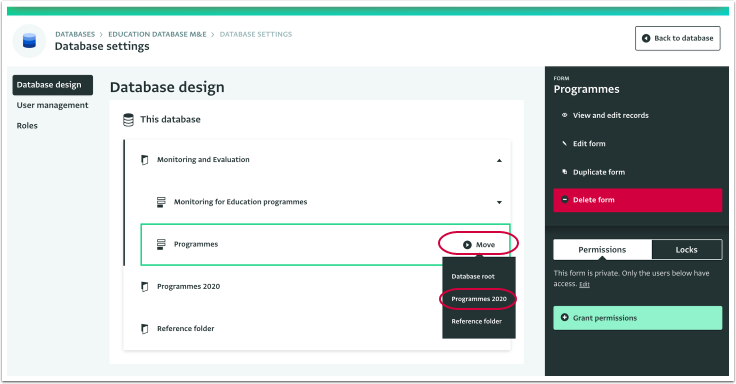This screenshot has width=736, height=384.
Task: Click Database design page heading
Action: point(167,87)
